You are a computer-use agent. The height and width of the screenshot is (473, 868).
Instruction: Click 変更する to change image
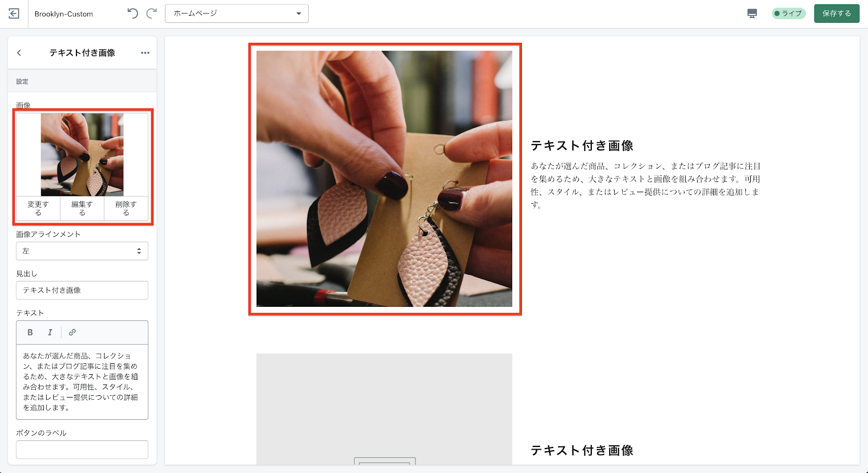pyautogui.click(x=38, y=209)
